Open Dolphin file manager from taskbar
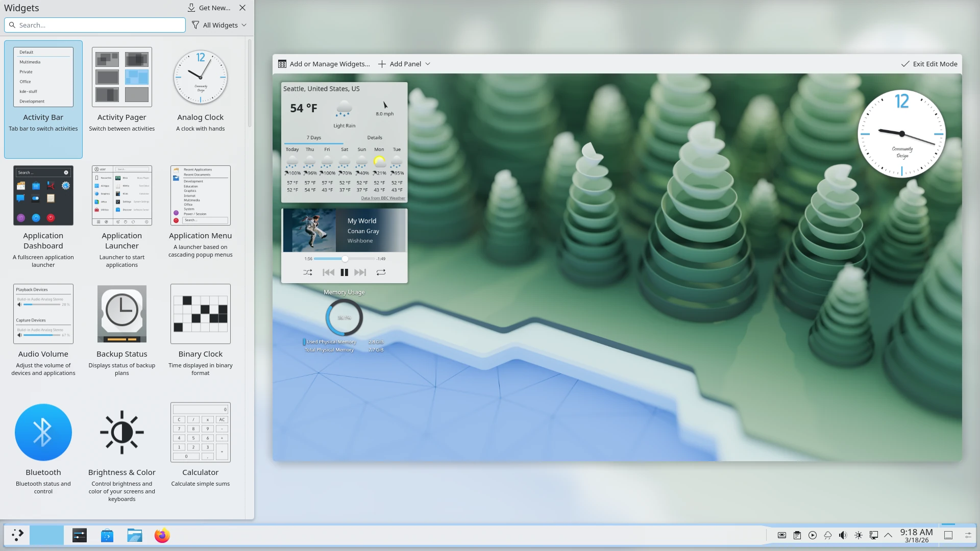 [135, 535]
